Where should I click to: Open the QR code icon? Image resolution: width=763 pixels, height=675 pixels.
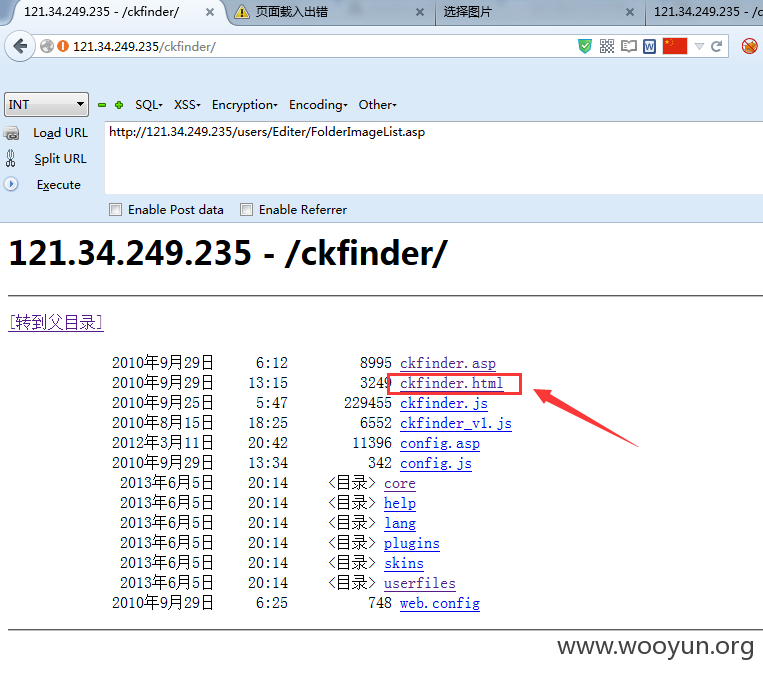coord(606,46)
